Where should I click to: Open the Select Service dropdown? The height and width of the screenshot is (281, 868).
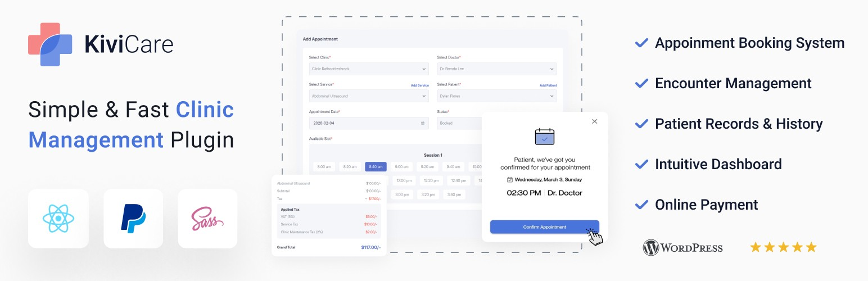pyautogui.click(x=369, y=96)
